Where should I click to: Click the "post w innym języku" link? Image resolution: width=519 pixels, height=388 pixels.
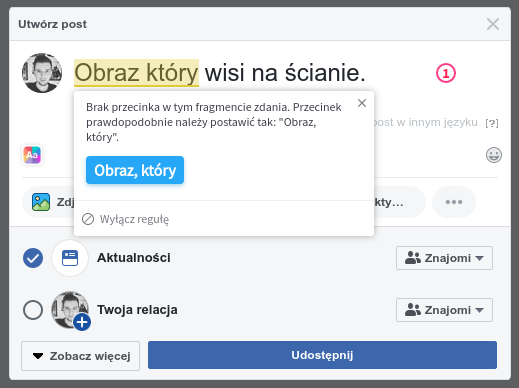(x=426, y=122)
